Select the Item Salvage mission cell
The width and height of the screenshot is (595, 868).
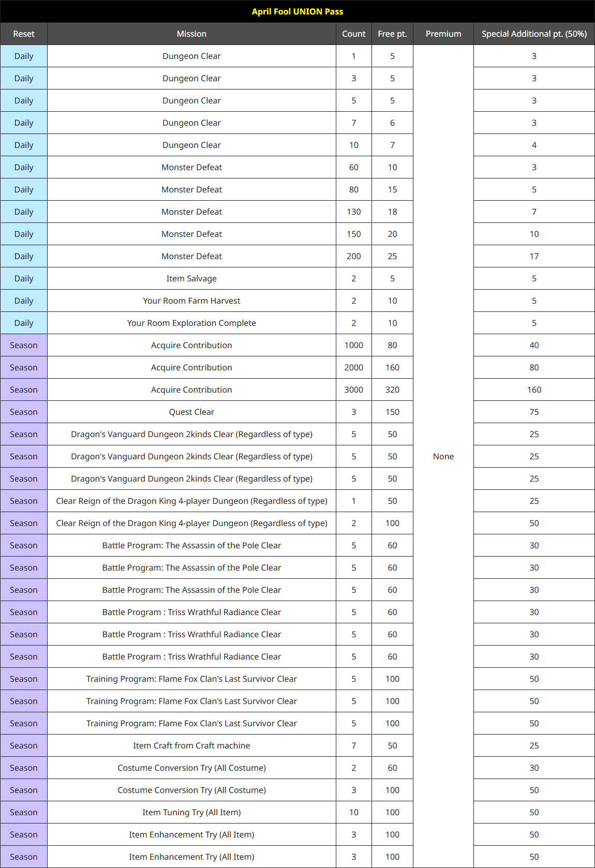point(191,278)
